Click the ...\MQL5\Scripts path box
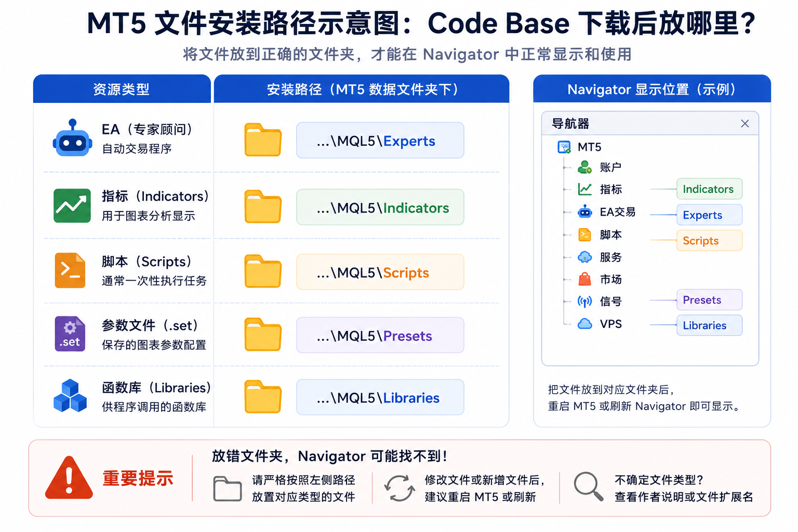Viewport: 798px width, 532px height. tap(380, 272)
